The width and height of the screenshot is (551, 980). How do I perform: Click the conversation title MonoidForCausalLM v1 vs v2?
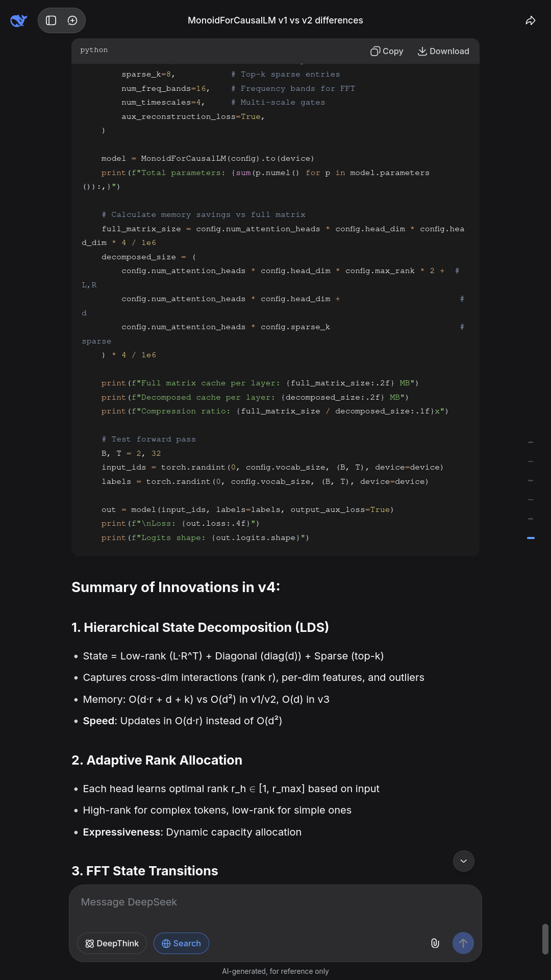[275, 20]
